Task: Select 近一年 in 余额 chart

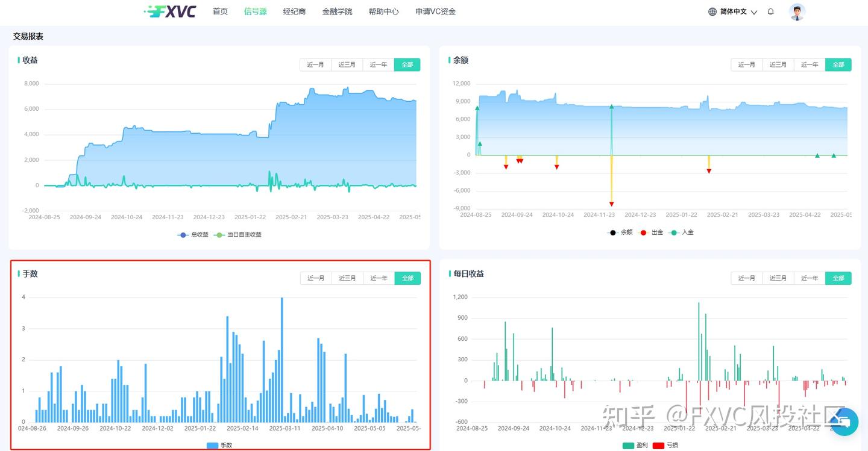Action: coord(810,64)
